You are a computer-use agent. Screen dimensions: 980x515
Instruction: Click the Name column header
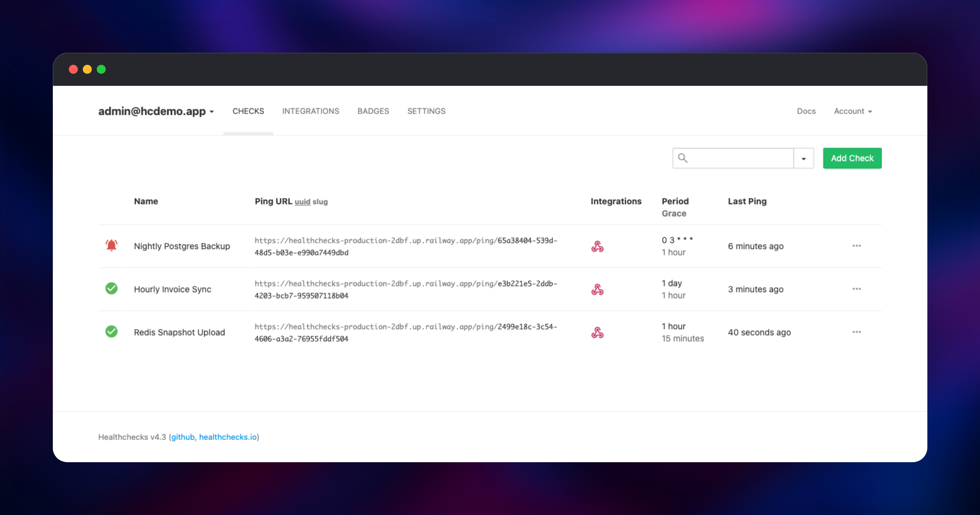[x=146, y=202]
